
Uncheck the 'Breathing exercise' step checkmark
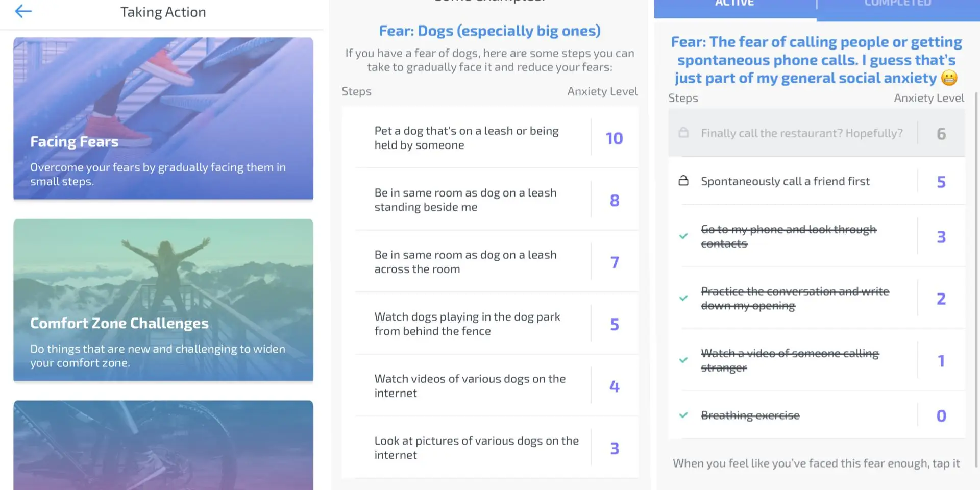pyautogui.click(x=683, y=415)
